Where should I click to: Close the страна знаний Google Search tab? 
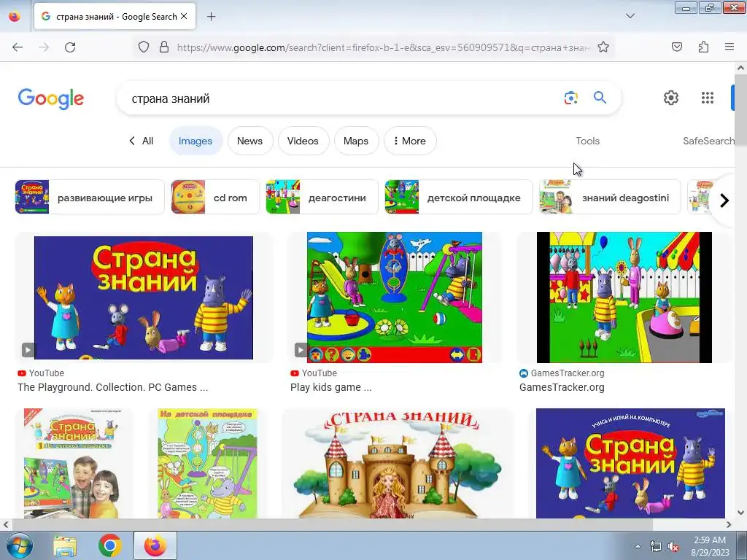184,16
